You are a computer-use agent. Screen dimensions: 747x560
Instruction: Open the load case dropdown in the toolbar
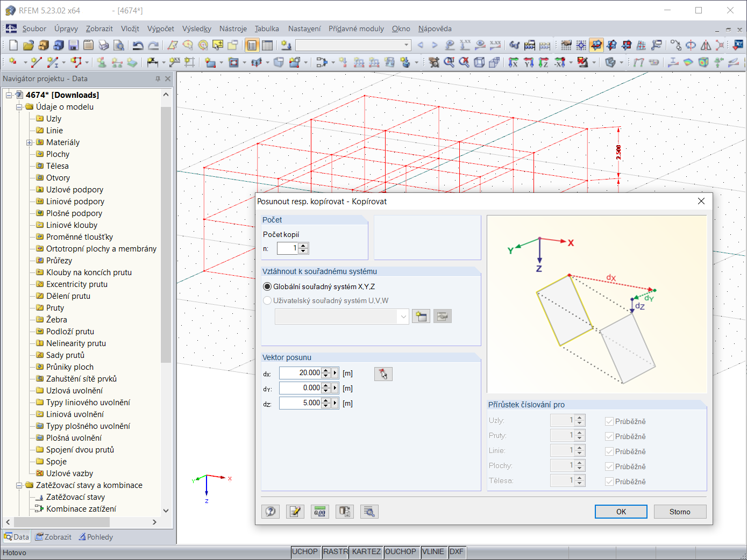tap(407, 46)
